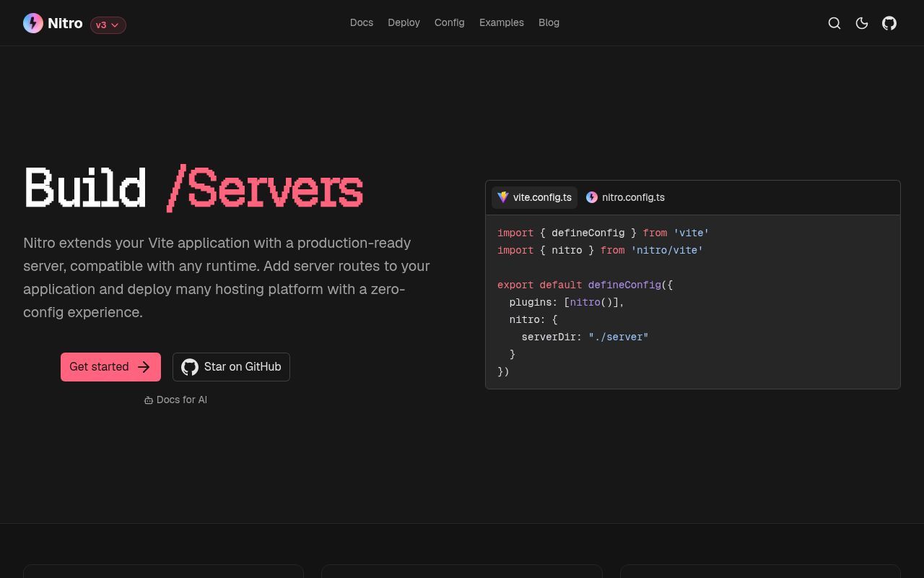Open GitHub icon in top navigation

point(889,23)
